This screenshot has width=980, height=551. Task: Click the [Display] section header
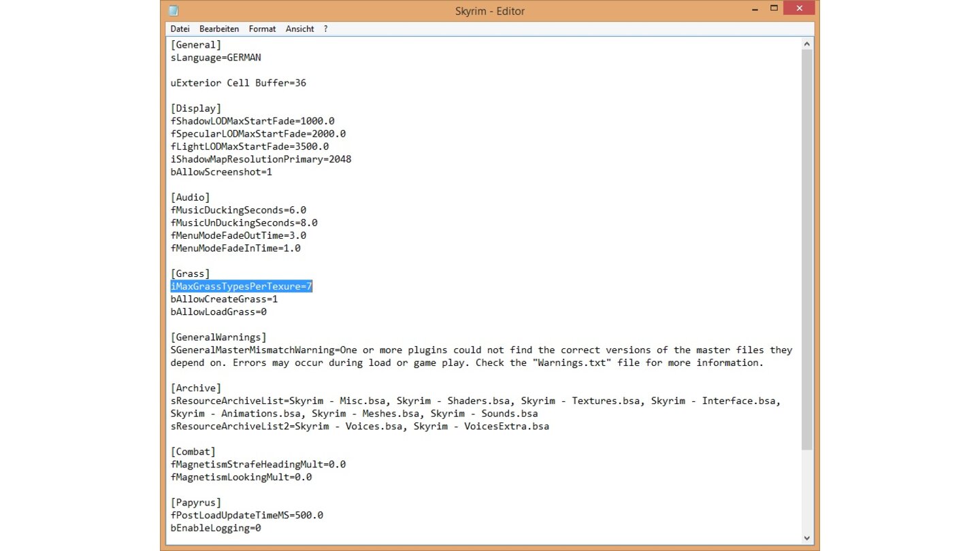pos(196,109)
